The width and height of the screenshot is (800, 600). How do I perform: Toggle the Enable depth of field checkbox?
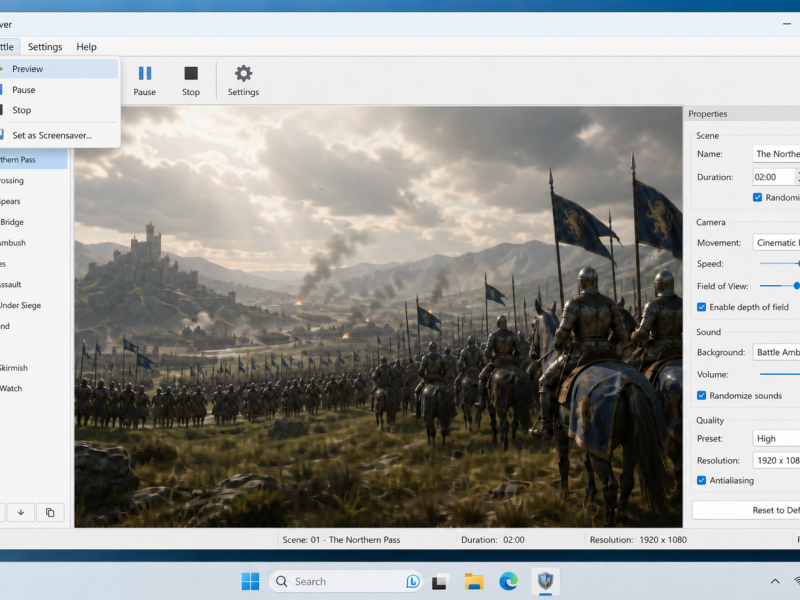click(702, 307)
